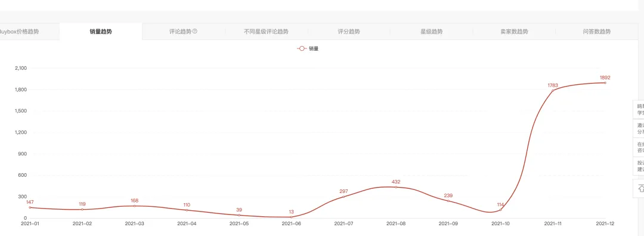Click the 2021-04 data point labeled 110
Screen dimensions: 644x236
(x=187, y=210)
